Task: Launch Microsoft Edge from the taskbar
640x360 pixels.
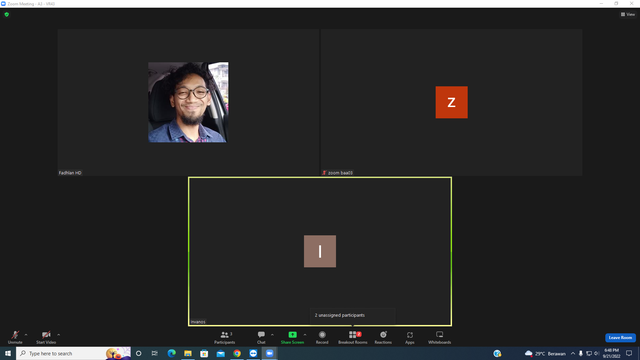Action: point(171,353)
